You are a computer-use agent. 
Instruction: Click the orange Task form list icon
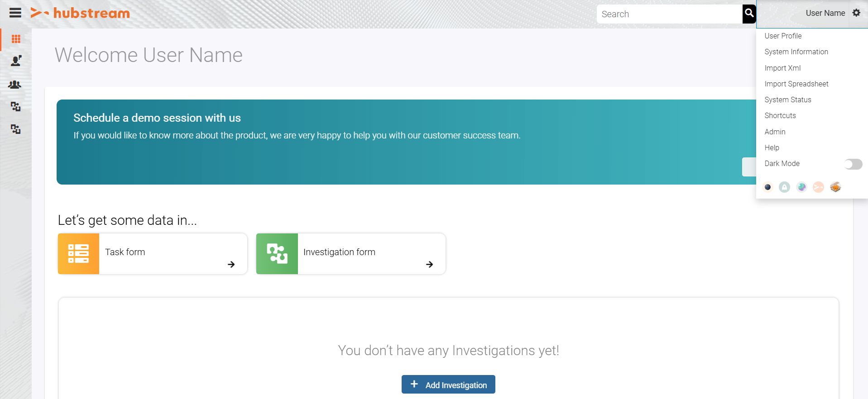point(78,254)
